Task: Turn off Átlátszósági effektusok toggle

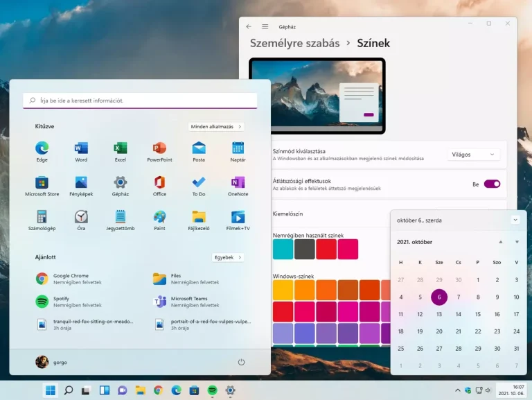Action: [492, 184]
